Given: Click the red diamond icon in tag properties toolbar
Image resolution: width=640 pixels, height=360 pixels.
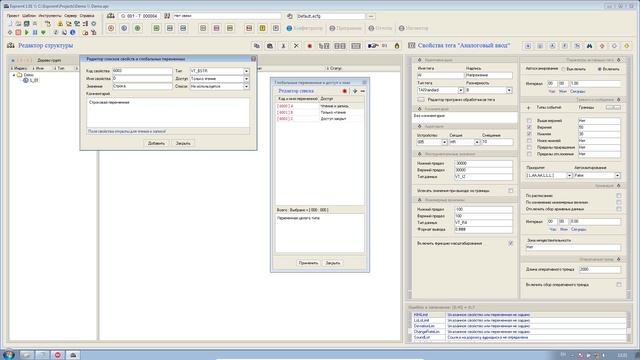Looking at the screenshot, I should (x=602, y=46).
